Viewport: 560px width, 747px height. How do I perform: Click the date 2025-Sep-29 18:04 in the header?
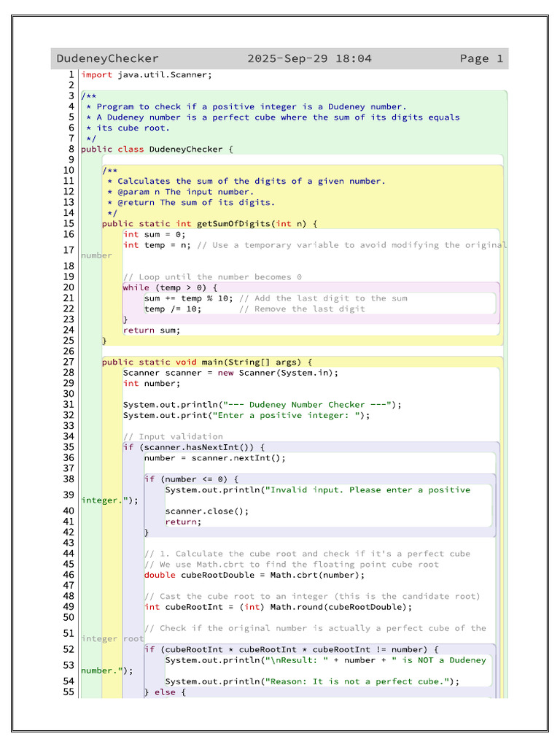point(309,58)
